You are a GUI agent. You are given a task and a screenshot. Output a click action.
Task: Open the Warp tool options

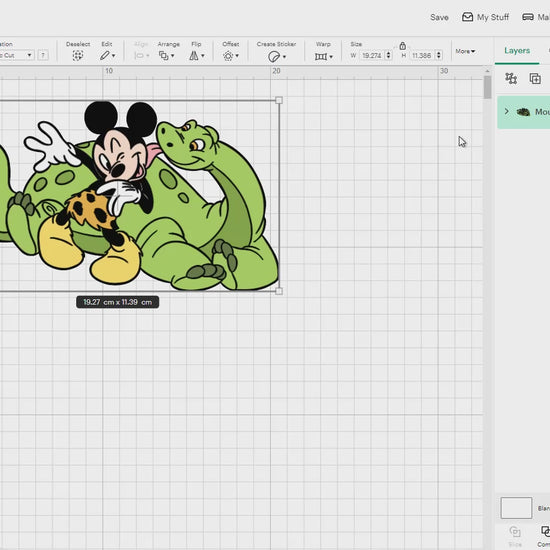pos(323,56)
